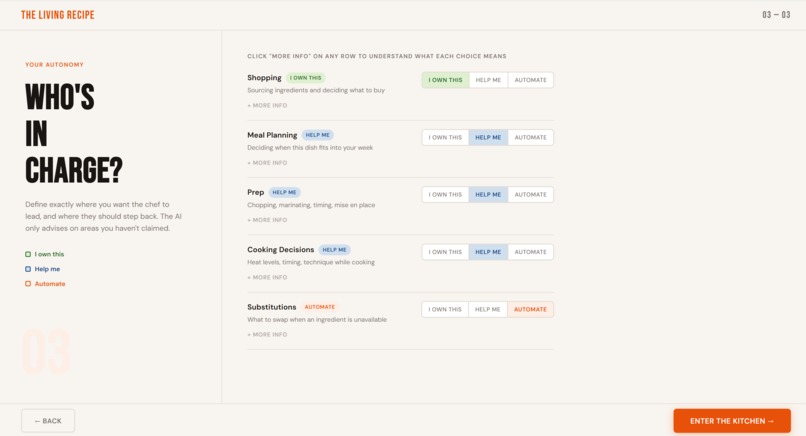Image resolution: width=806 pixels, height=436 pixels.
Task: Click 'Chopping, marinating, timing, mise en place'
Action: tap(311, 205)
